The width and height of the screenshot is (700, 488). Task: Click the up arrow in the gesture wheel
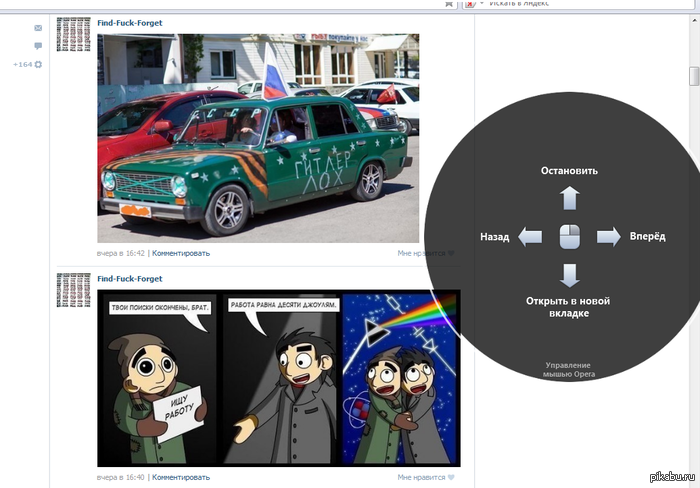click(569, 197)
